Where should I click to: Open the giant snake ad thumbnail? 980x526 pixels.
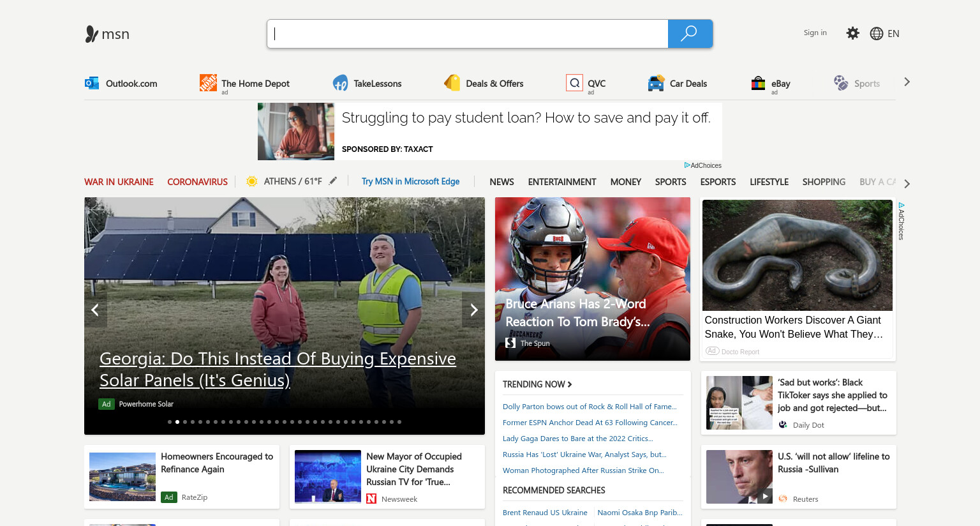[x=798, y=255]
